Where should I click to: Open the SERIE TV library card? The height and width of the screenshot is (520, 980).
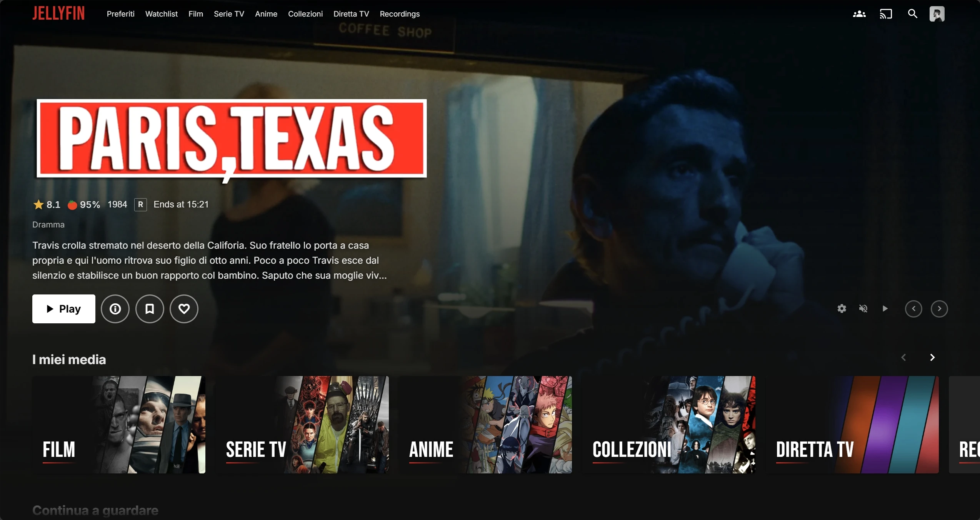302,425
